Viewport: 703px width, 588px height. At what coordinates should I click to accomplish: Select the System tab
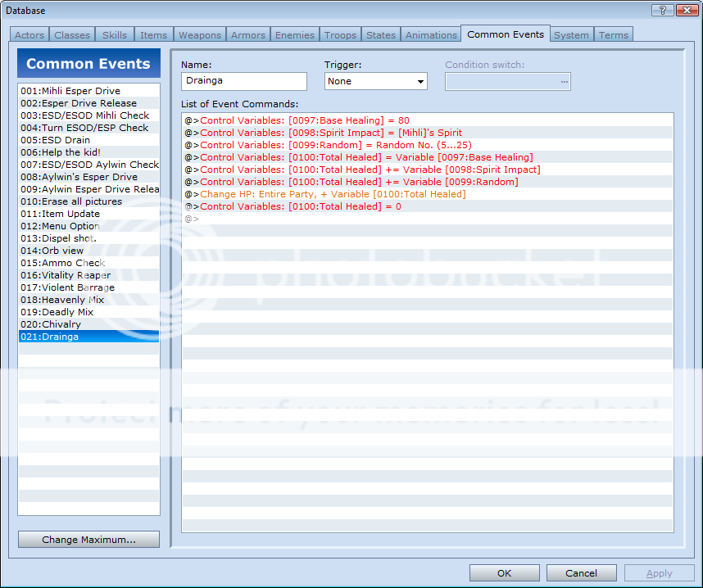click(x=571, y=35)
